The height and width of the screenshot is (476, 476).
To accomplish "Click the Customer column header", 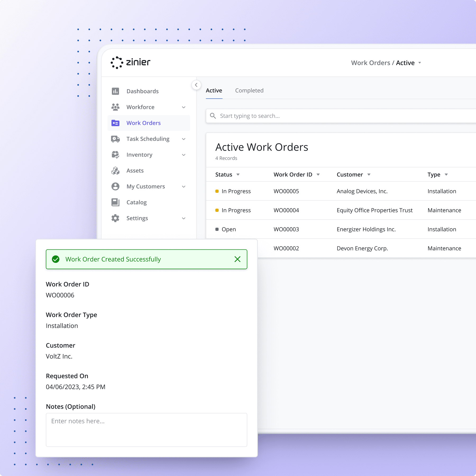I will point(350,175).
